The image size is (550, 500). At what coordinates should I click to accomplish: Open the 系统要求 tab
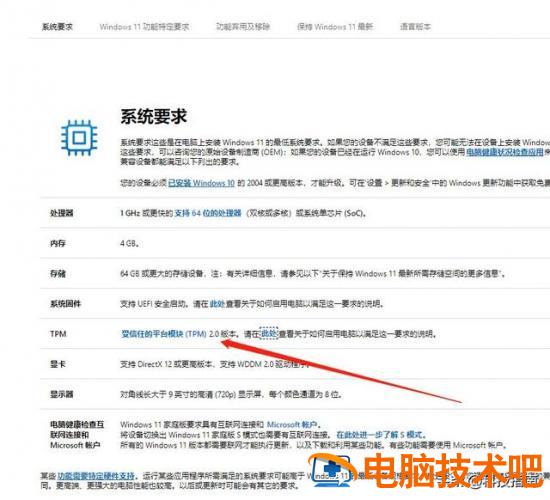point(57,27)
